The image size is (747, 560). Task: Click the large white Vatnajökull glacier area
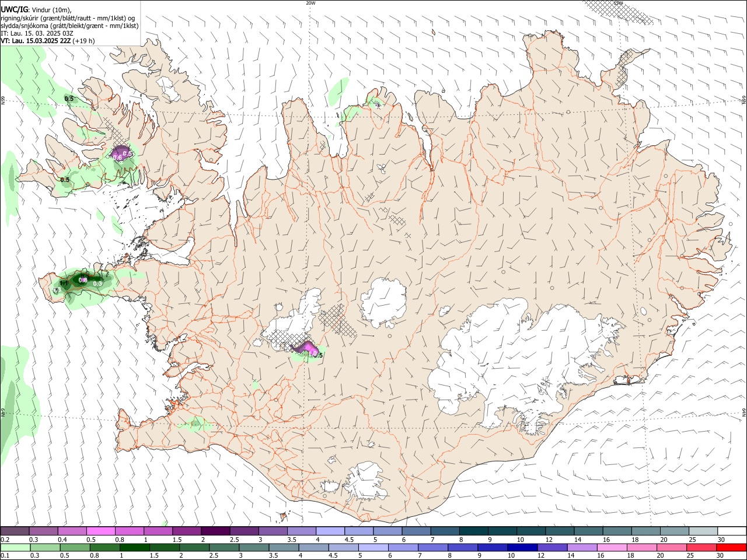point(514,356)
